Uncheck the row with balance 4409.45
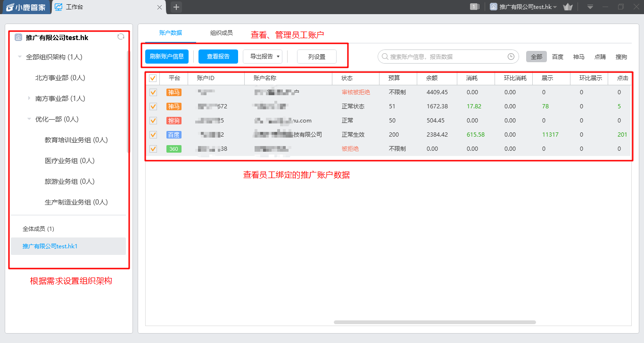The image size is (644, 343). (153, 92)
